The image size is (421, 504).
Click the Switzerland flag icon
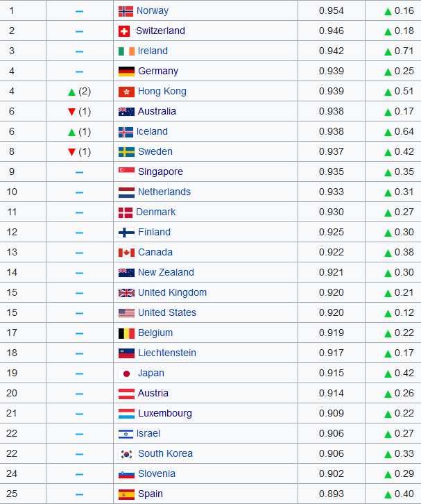point(124,31)
